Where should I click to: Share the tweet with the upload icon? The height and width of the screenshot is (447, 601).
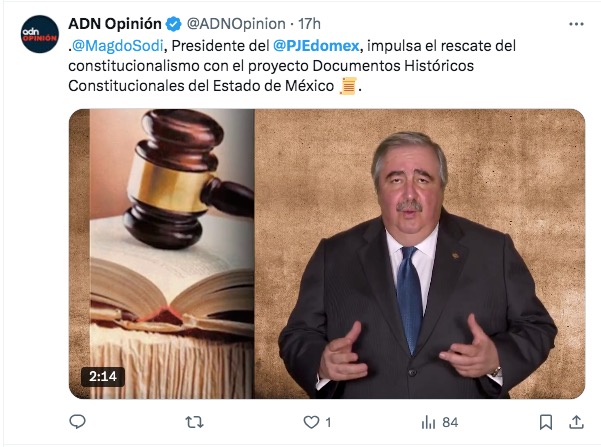(x=576, y=422)
